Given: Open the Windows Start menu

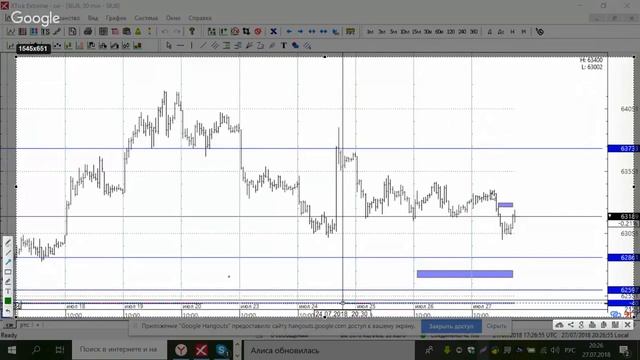Looking at the screenshot, I should pyautogui.click(x=12, y=350).
